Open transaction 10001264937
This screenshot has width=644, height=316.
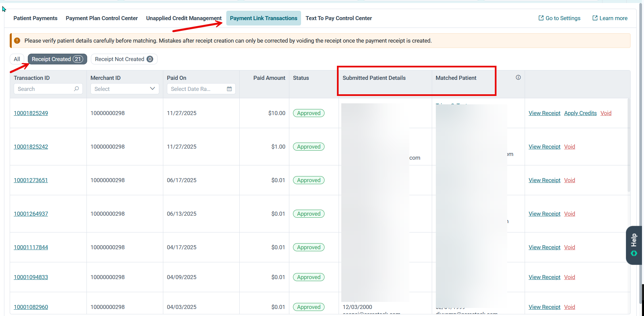pos(31,214)
